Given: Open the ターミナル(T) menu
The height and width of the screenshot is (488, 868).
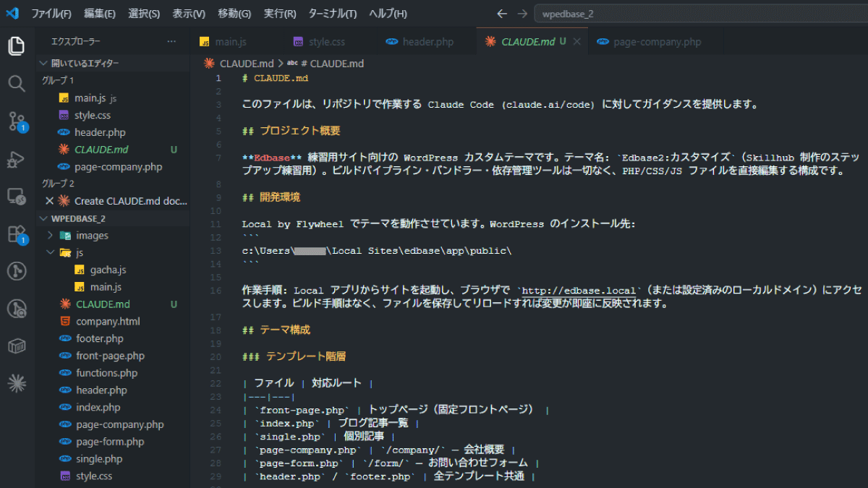Looking at the screenshot, I should pos(332,13).
